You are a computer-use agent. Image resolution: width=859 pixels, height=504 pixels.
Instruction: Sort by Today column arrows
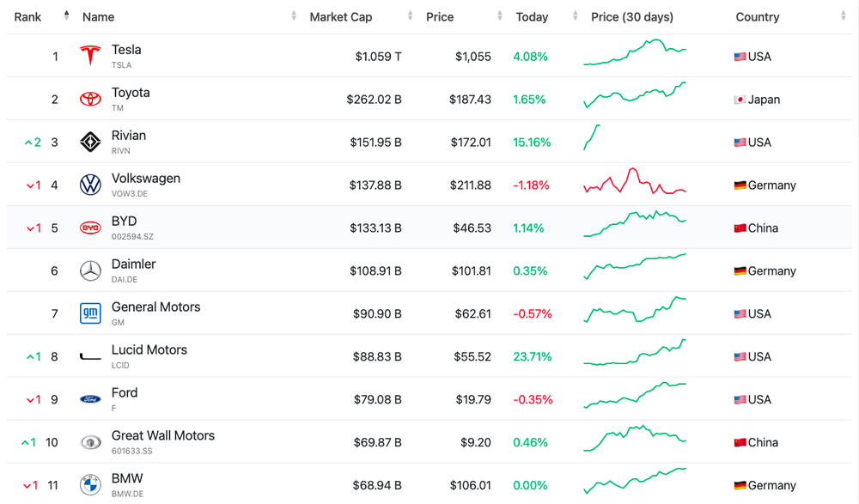pos(575,16)
